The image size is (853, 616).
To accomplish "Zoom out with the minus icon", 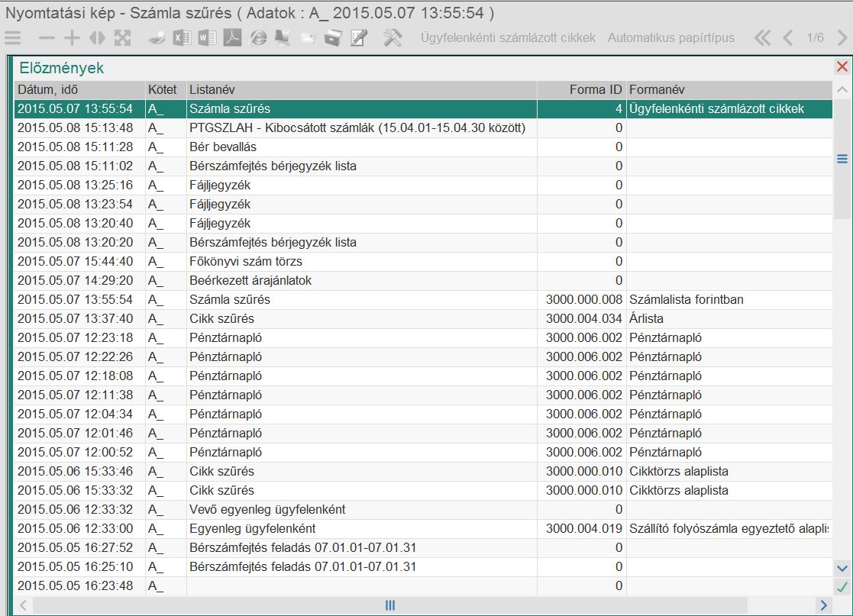I will pos(47,38).
